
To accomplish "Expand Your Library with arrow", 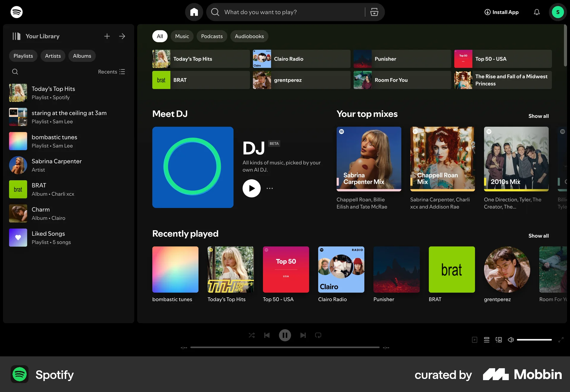I will tap(122, 36).
